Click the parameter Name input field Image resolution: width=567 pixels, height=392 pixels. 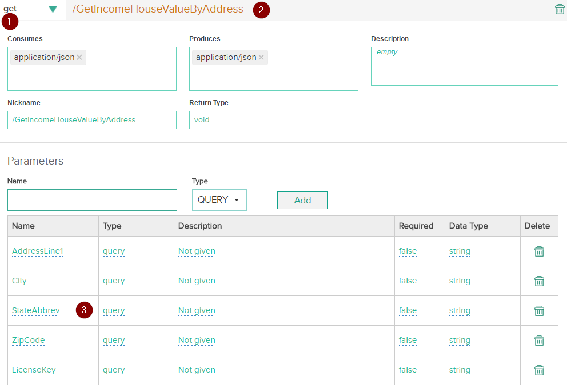[91, 200]
